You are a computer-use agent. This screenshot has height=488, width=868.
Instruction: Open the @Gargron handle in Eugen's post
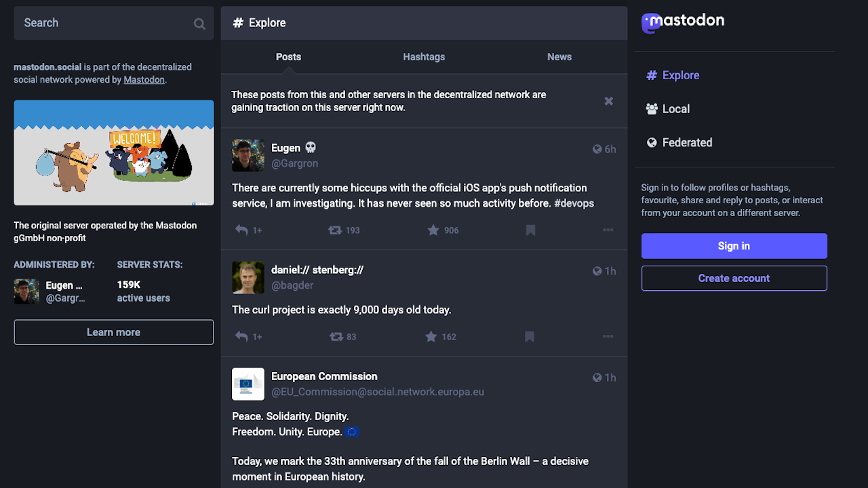[x=294, y=163]
